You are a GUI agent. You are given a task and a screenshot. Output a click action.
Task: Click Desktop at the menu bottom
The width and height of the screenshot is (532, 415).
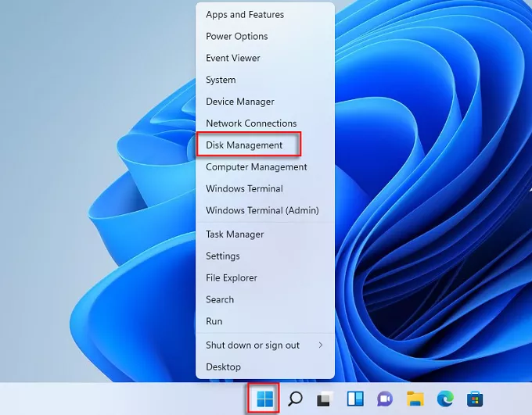pos(224,367)
